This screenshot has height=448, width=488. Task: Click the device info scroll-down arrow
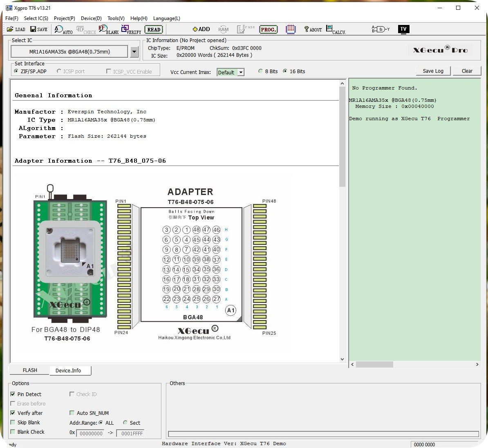click(x=342, y=359)
